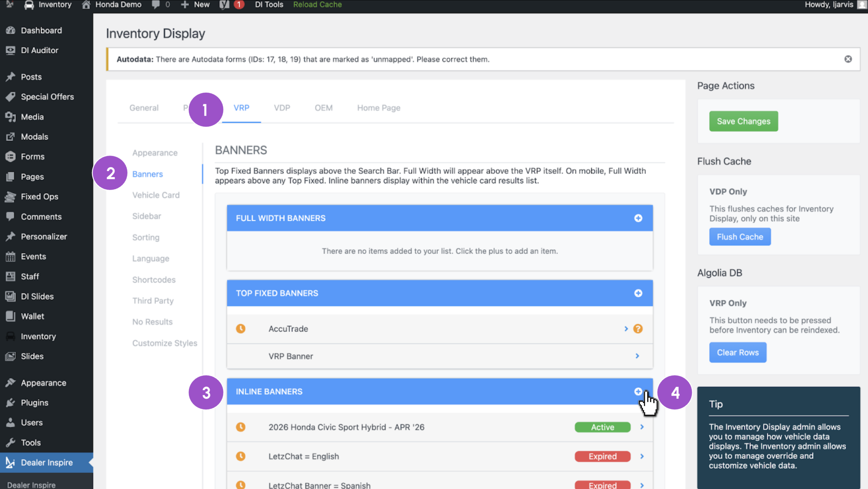Expand the LetzChat = English row chevron
The width and height of the screenshot is (868, 489).
pos(642,456)
